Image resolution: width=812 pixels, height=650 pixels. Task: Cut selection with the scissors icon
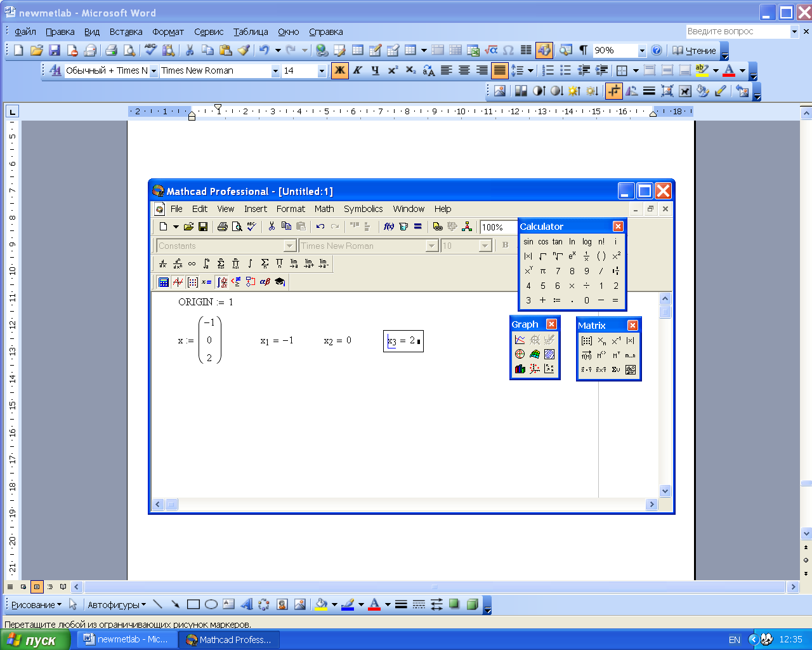tap(190, 50)
